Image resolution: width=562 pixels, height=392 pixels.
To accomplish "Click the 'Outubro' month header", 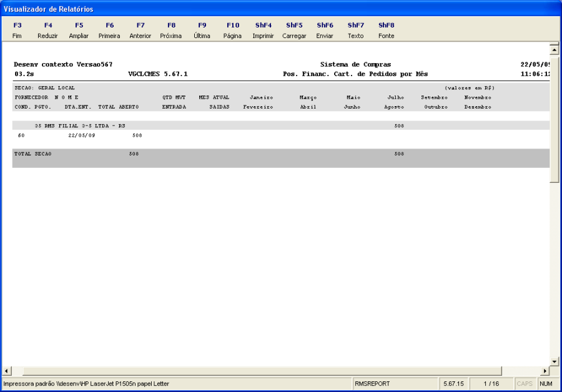I will coord(436,107).
